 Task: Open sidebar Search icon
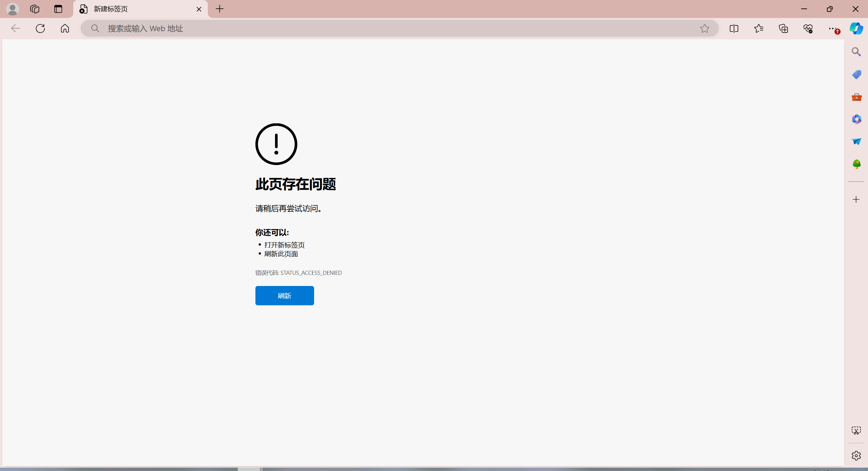[856, 52]
